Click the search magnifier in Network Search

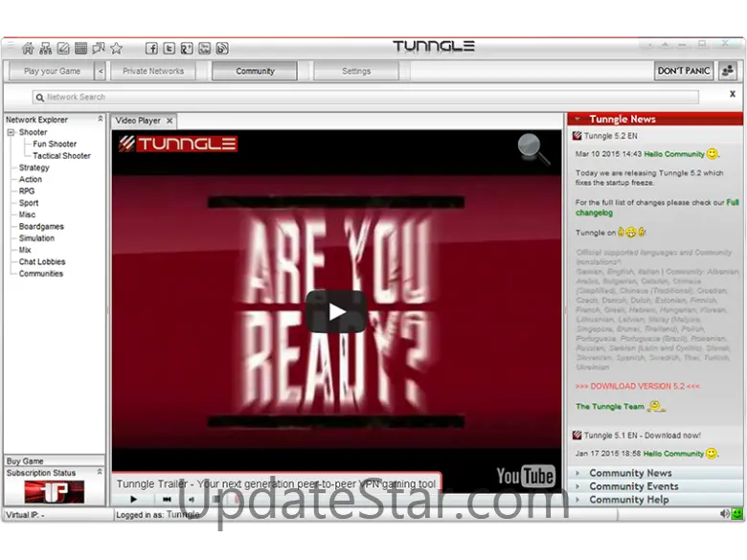click(40, 97)
